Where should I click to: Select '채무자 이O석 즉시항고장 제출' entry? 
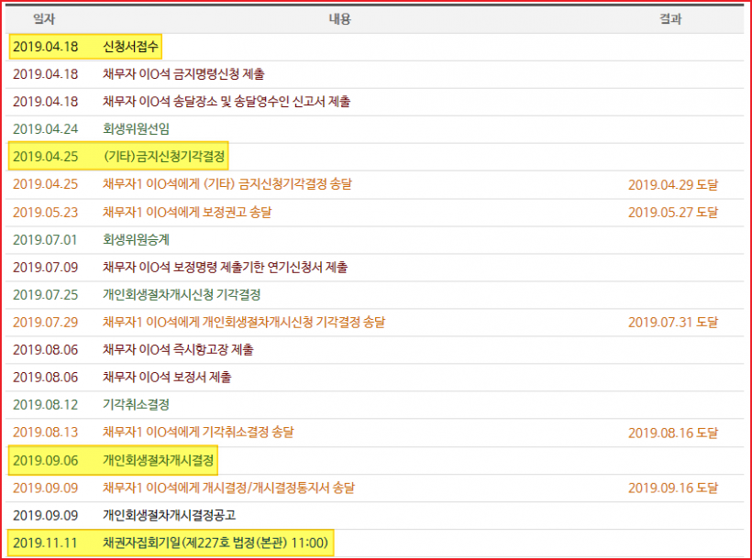[178, 349]
